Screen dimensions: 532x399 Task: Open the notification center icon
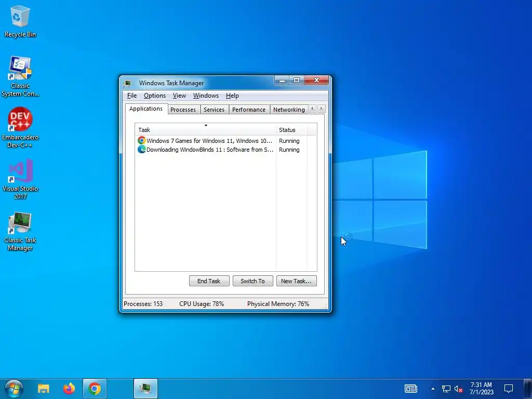coord(508,389)
